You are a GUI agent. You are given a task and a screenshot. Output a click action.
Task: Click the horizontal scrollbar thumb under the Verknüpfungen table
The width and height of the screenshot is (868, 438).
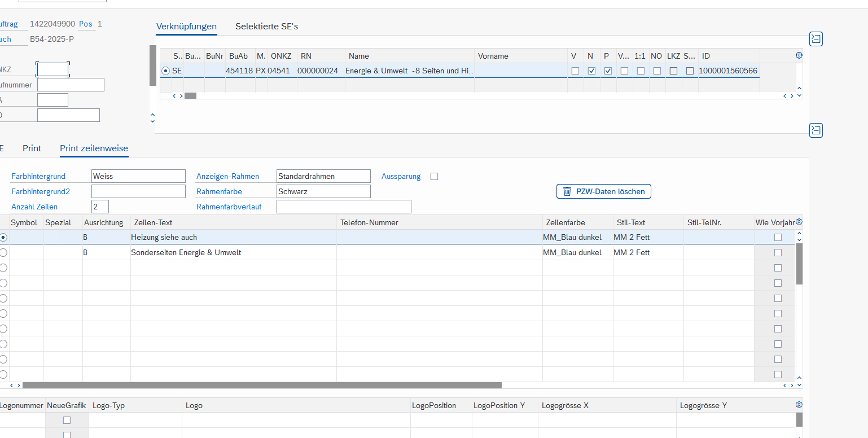coord(190,96)
